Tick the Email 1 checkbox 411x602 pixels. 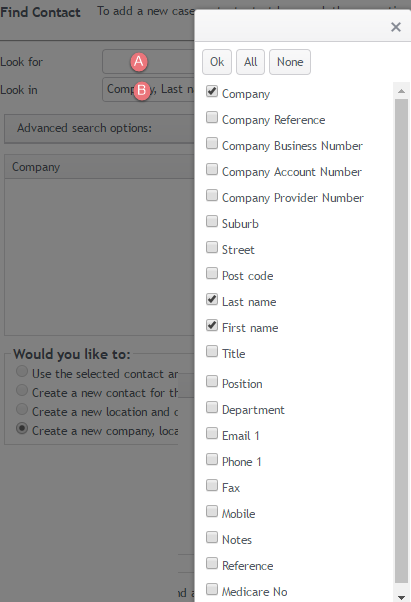pos(212,433)
